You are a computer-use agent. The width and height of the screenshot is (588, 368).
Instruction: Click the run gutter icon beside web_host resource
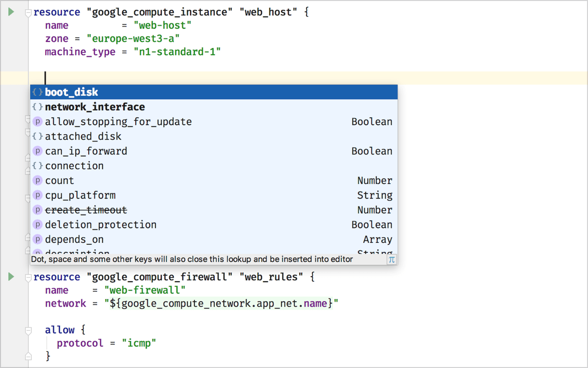(x=11, y=12)
